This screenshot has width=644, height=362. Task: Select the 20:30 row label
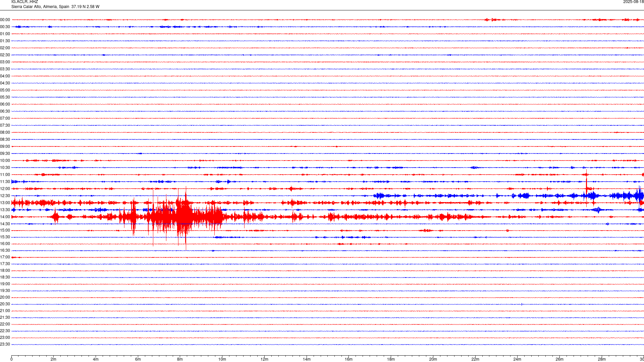point(5,304)
